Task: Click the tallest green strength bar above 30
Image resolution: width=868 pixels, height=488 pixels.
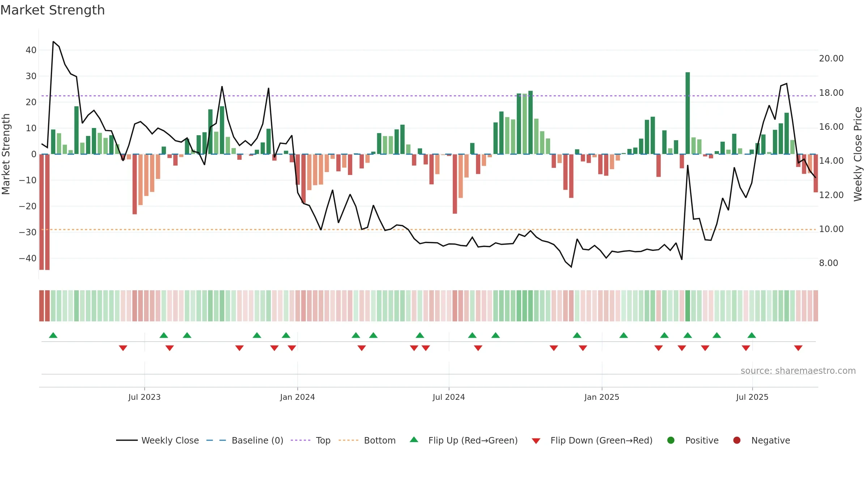Action: tap(688, 113)
